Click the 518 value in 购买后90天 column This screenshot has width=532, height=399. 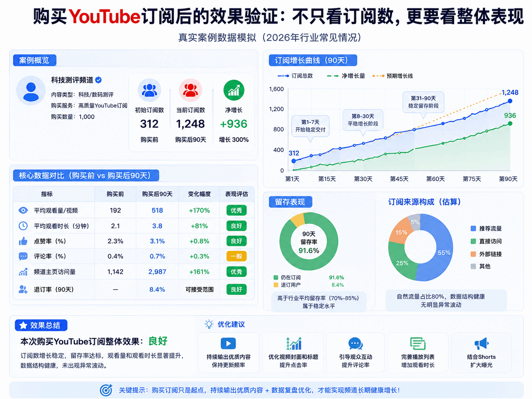coord(157,211)
